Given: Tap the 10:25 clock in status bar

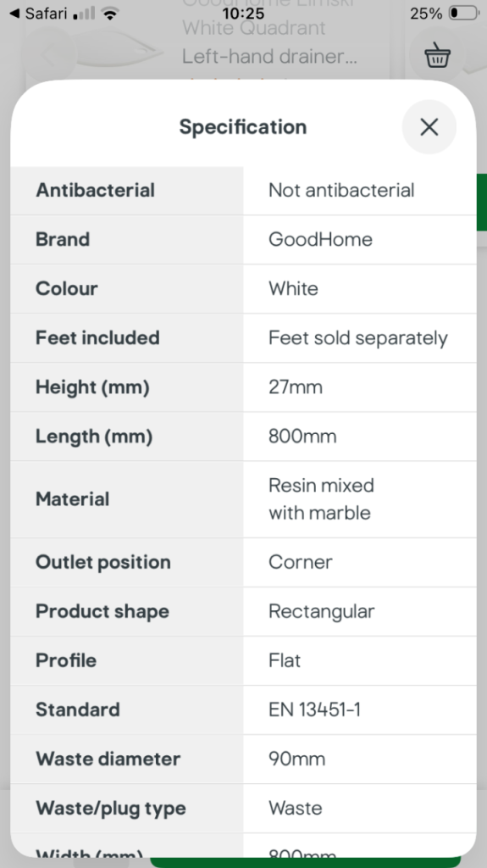Looking at the screenshot, I should (x=244, y=14).
